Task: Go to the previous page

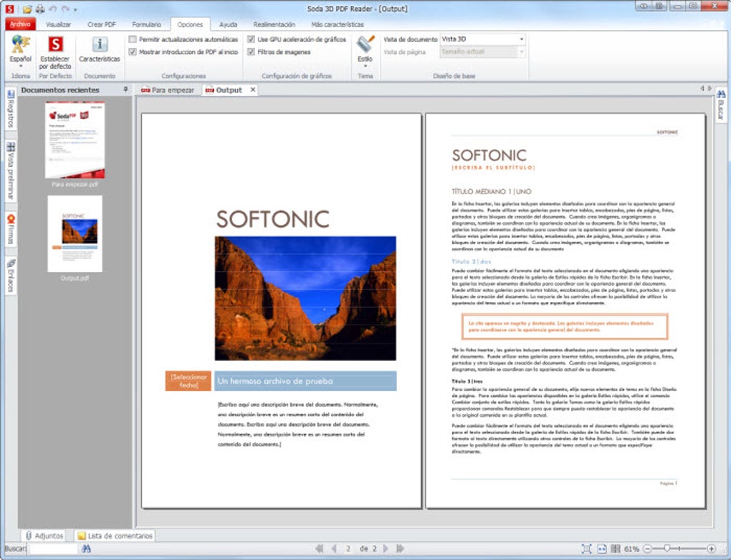Action: (333, 549)
